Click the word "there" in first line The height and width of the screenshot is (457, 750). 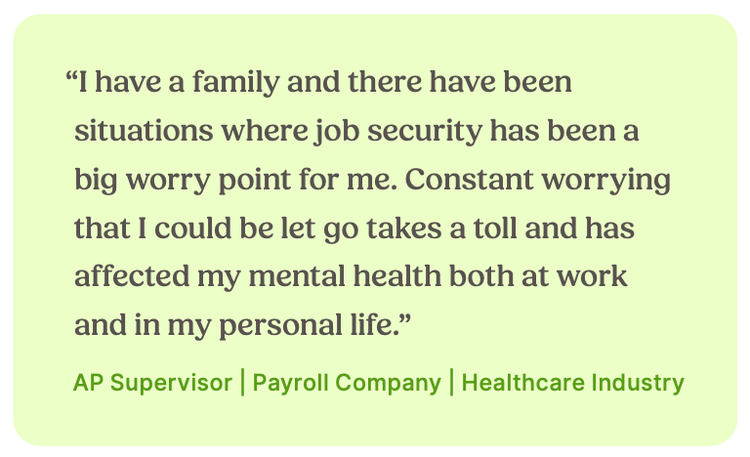[x=385, y=82]
